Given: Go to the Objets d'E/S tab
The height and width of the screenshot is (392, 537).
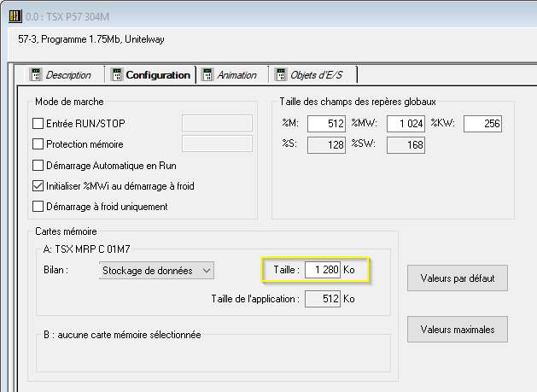Looking at the screenshot, I should click(x=318, y=75).
